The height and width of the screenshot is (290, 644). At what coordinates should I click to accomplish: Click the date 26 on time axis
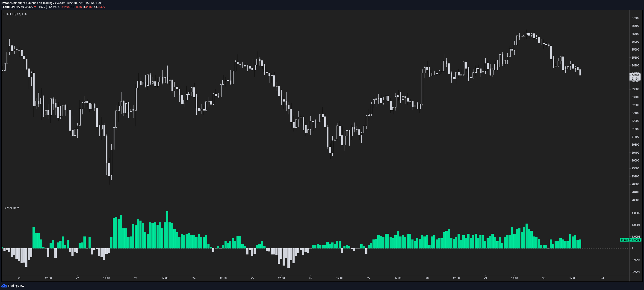click(310, 278)
